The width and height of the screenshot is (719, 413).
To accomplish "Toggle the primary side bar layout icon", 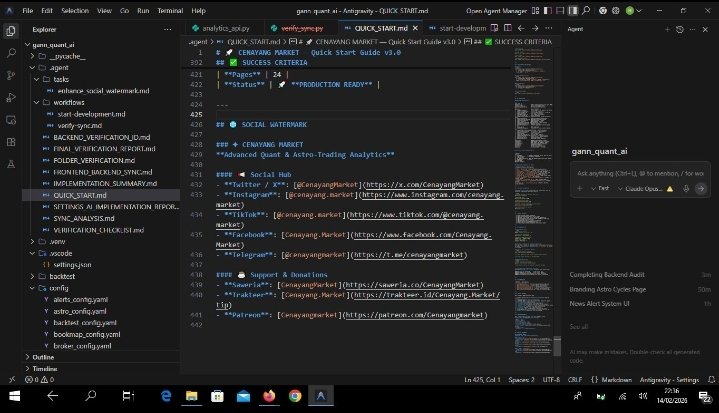I will pyautogui.click(x=548, y=10).
